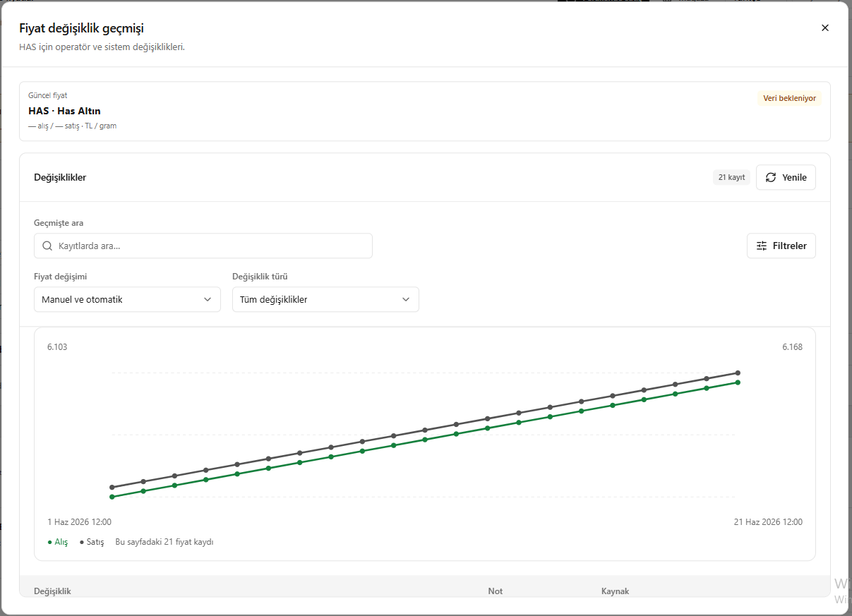The width and height of the screenshot is (852, 616).
Task: Click the 1 Haz 2026 12:00 date label
Action: pyautogui.click(x=79, y=522)
